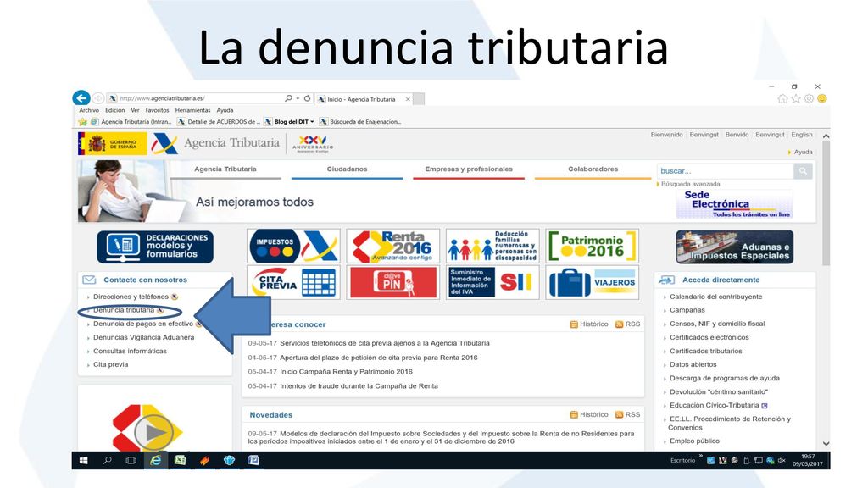The image size is (868, 488).
Task: Open the Impuestos tile
Action: click(x=293, y=246)
